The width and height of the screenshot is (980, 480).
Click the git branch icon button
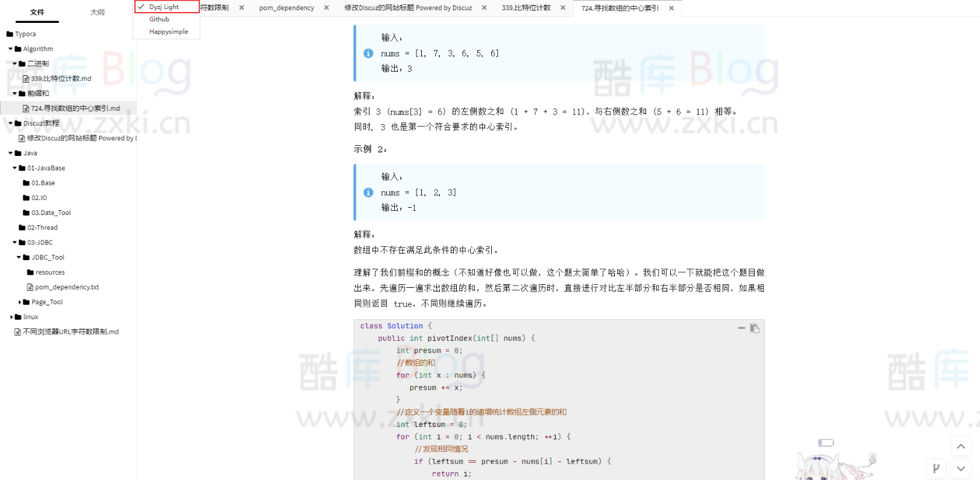(936, 468)
